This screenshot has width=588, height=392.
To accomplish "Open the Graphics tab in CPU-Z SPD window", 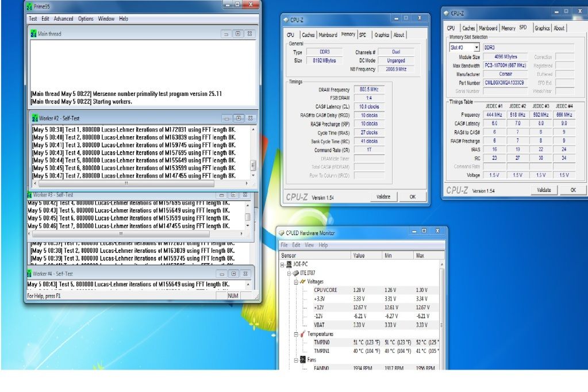I will click(x=542, y=28).
